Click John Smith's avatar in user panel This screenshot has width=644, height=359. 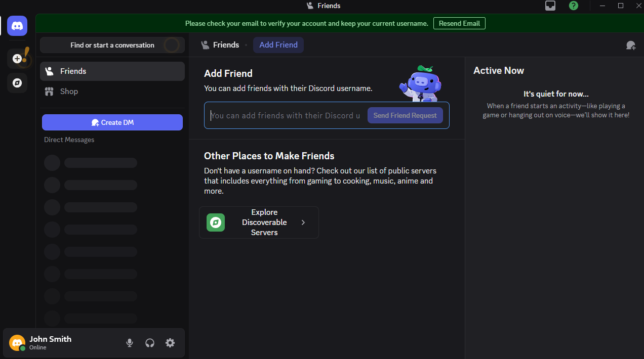[x=17, y=343]
